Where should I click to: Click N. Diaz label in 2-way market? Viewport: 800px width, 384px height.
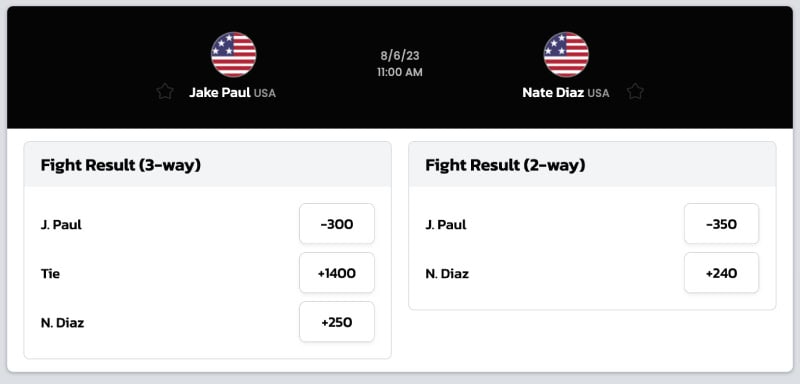click(x=447, y=274)
